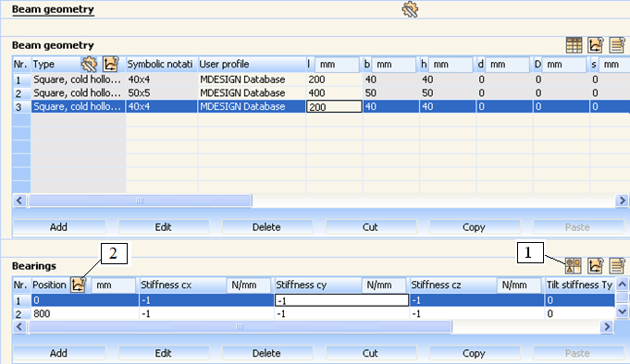Open unit selector mm for d column
This screenshot has height=364, width=630.
pos(507,65)
